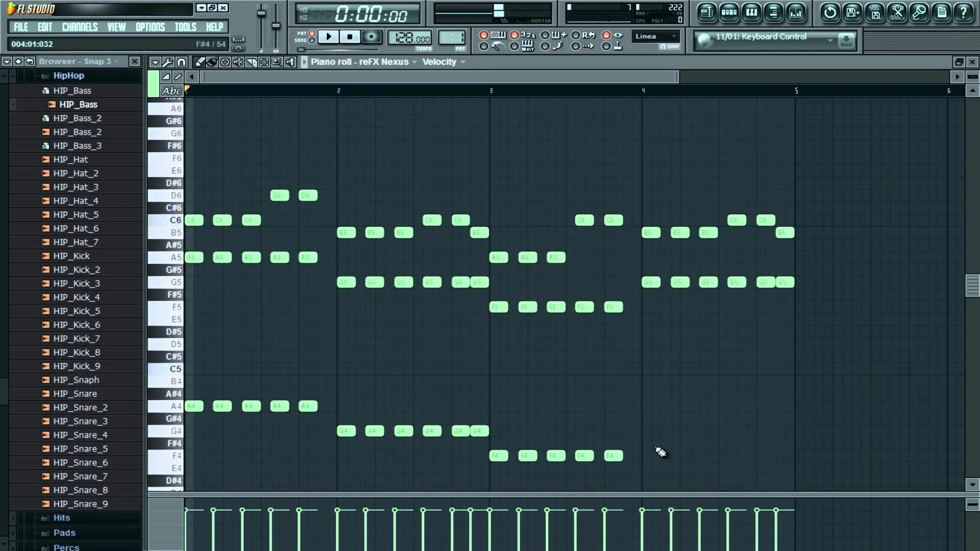Open the Linea snap dropdown
980x551 pixels.
656,36
